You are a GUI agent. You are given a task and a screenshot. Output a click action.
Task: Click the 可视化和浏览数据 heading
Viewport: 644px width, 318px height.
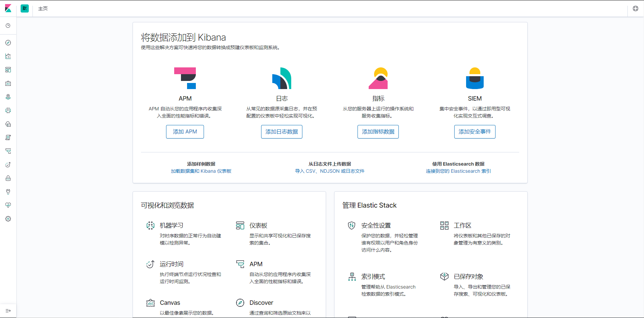[x=167, y=205]
